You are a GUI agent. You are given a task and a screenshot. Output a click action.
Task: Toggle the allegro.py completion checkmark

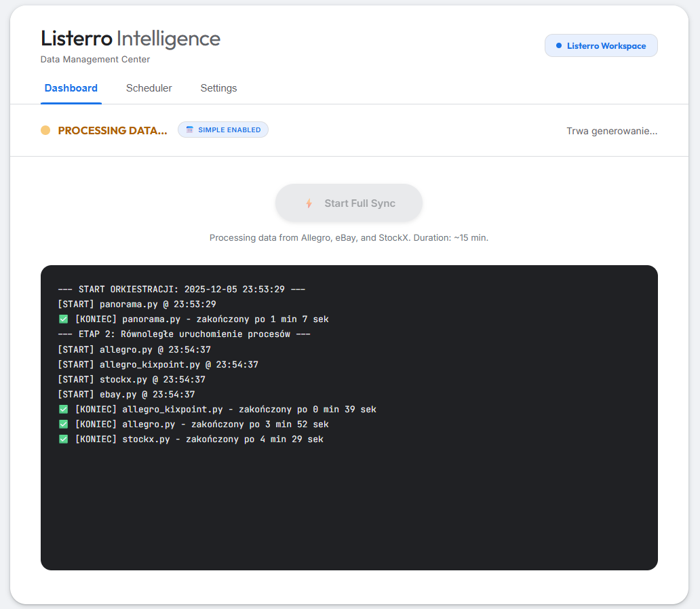[63, 423]
